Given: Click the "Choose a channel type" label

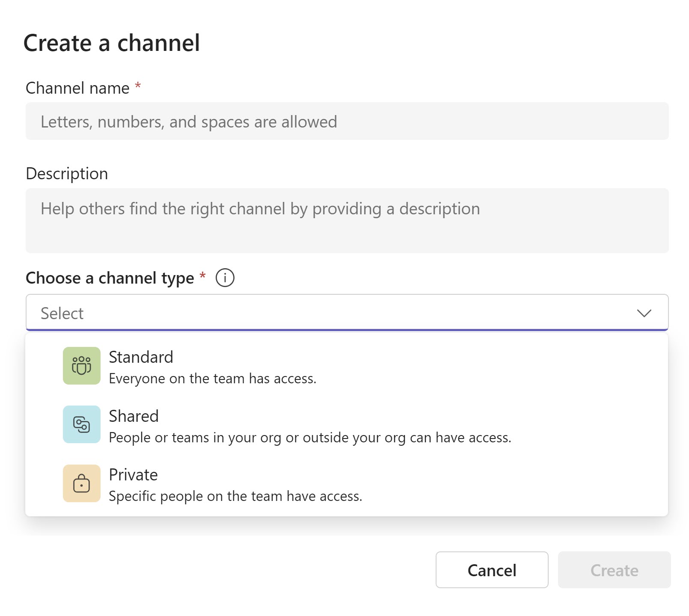Looking at the screenshot, I should pos(110,278).
